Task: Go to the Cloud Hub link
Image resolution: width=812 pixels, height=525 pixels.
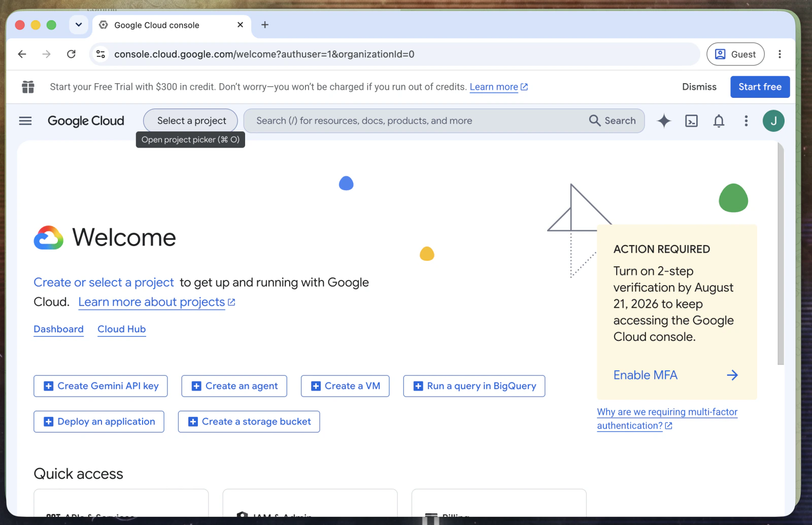Action: (122, 329)
